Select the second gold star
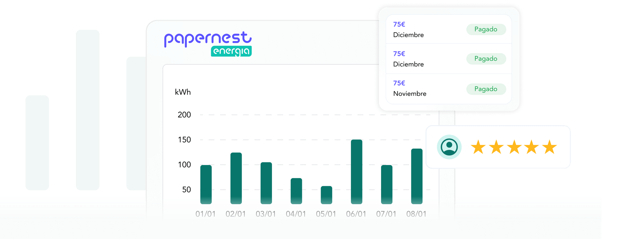 coord(496,147)
